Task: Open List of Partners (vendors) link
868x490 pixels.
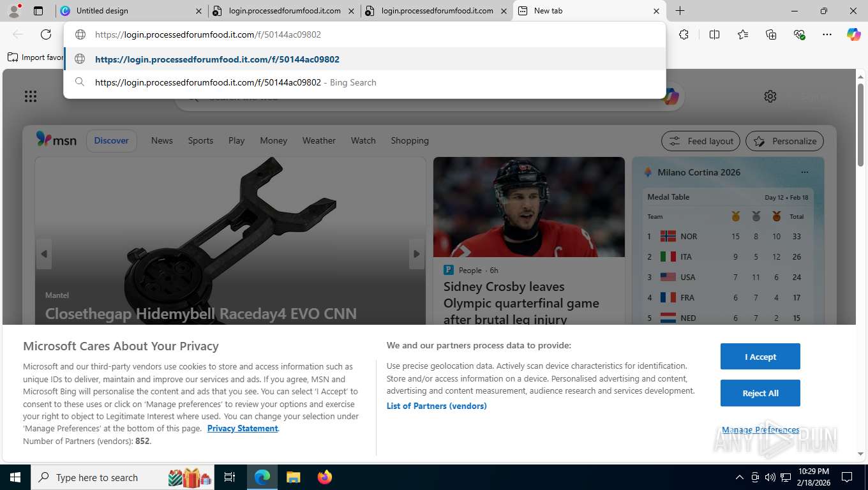Action: pos(437,406)
